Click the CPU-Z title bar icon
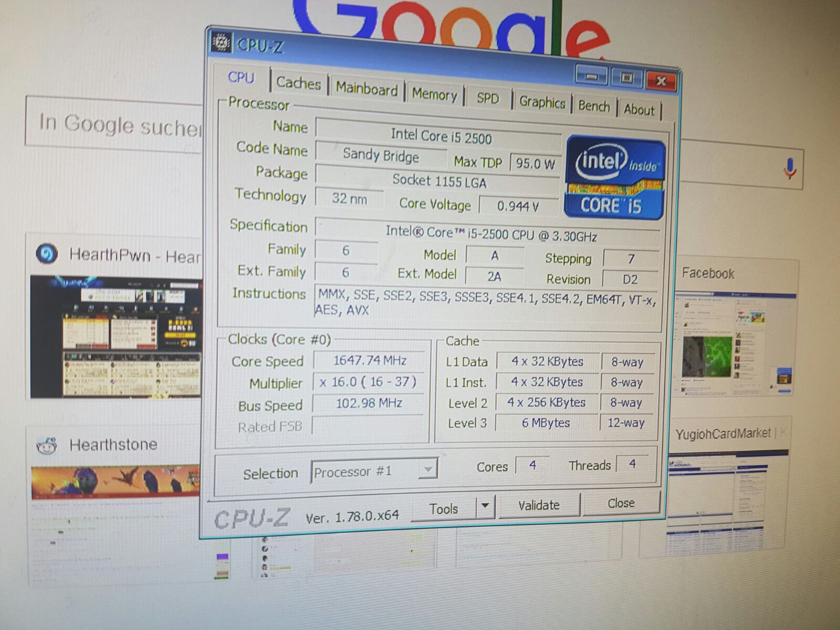840x630 pixels. (x=222, y=43)
